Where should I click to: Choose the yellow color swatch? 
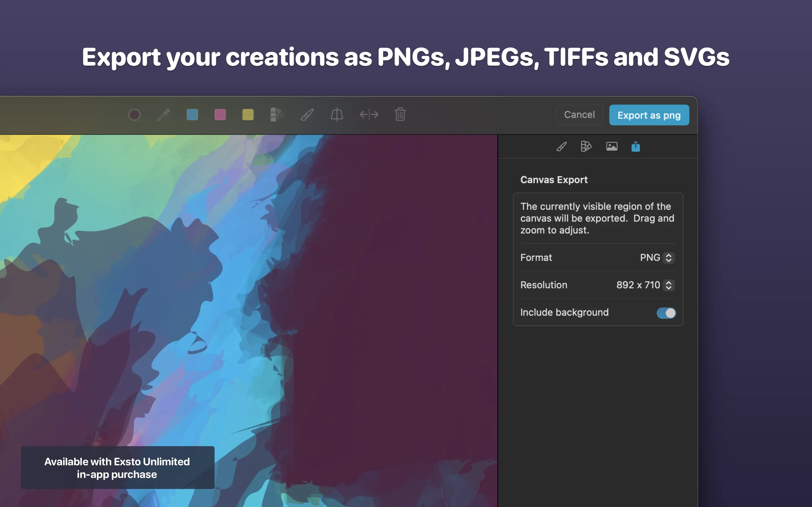pos(248,115)
